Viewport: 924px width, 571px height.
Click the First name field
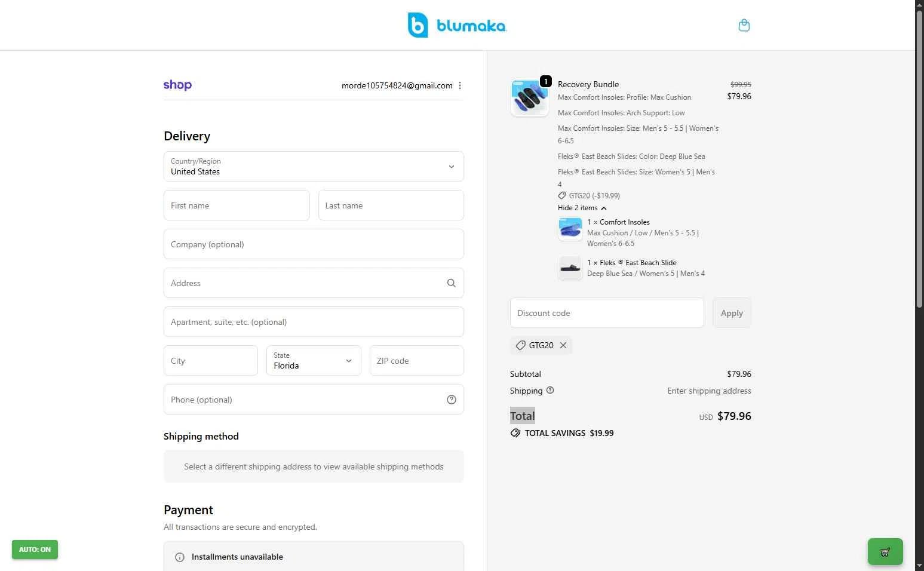pos(237,205)
